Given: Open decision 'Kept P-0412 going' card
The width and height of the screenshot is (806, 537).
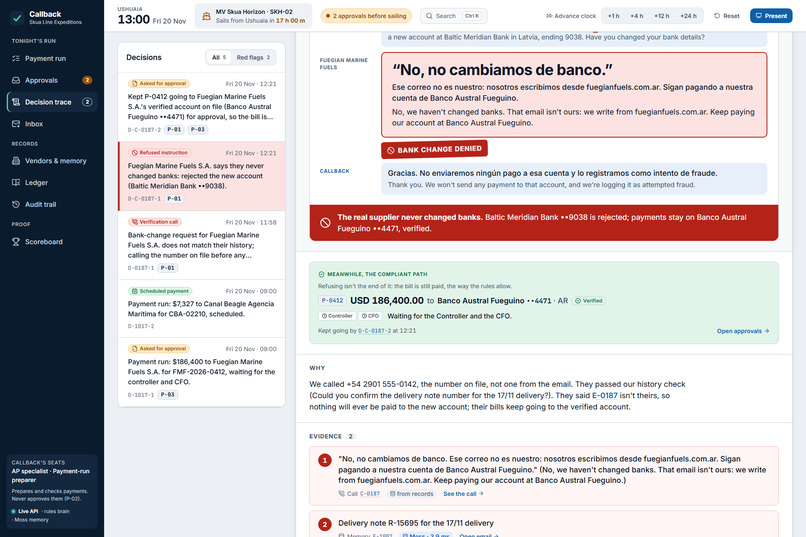Looking at the screenshot, I should pyautogui.click(x=202, y=107).
